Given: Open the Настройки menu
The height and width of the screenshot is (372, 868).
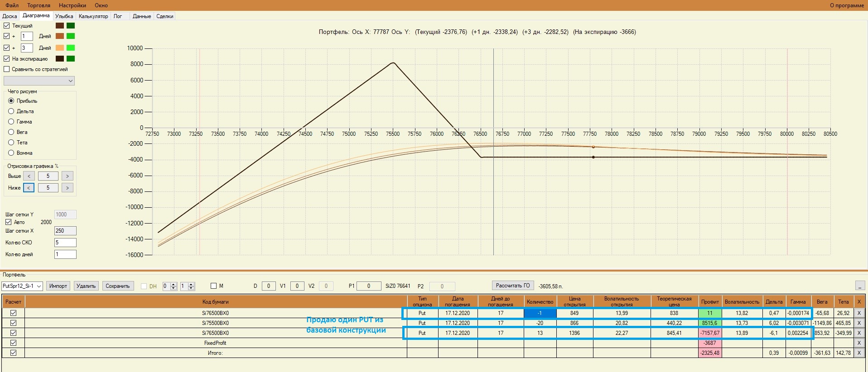Looking at the screenshot, I should pos(72,5).
